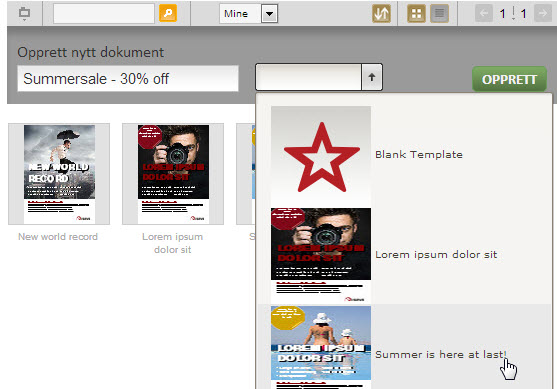Open the 'New world record' document thumbnail
This screenshot has width=557, height=389.
click(59, 174)
